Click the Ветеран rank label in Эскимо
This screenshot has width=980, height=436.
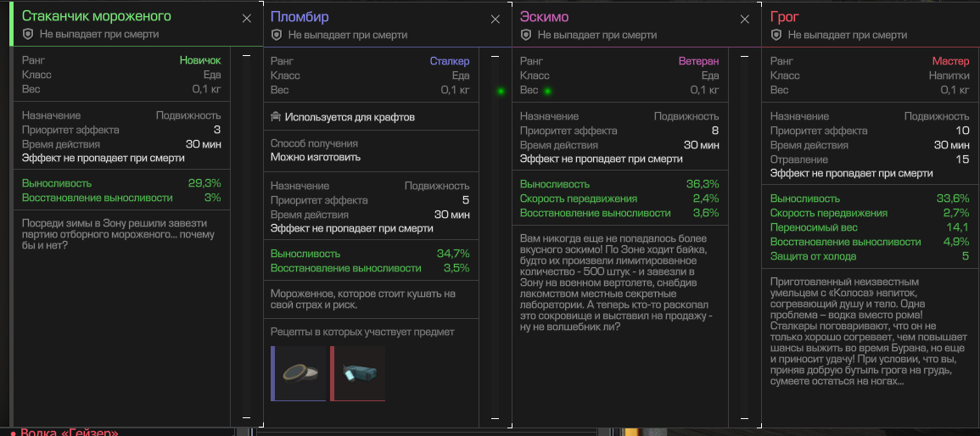click(x=698, y=61)
